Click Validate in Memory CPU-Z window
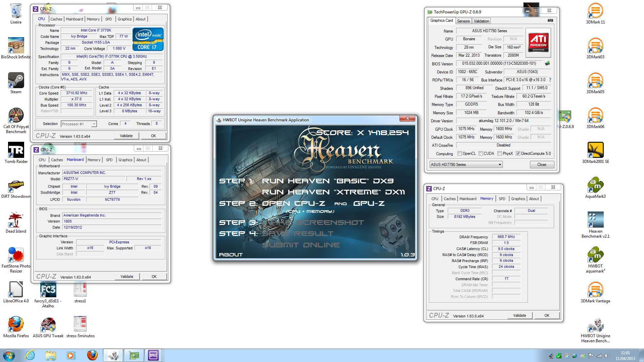This screenshot has height=362, width=644. (x=519, y=315)
